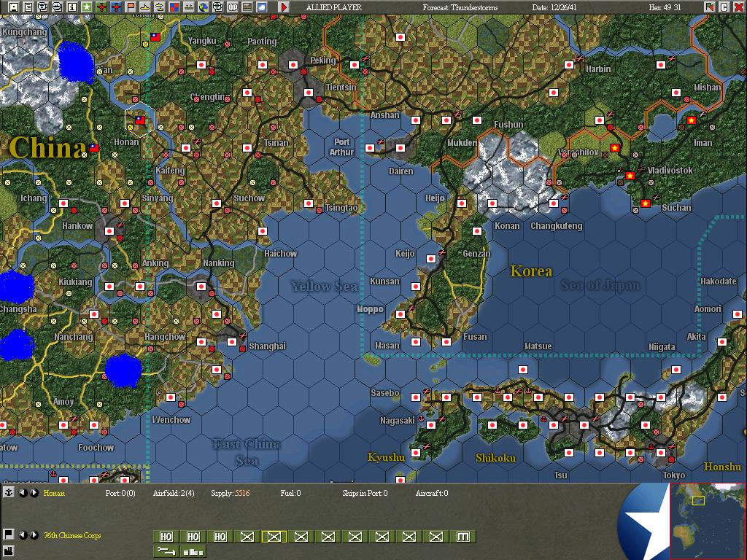
Task: Select Soviet flag unit at Suchan
Action: 646,203
